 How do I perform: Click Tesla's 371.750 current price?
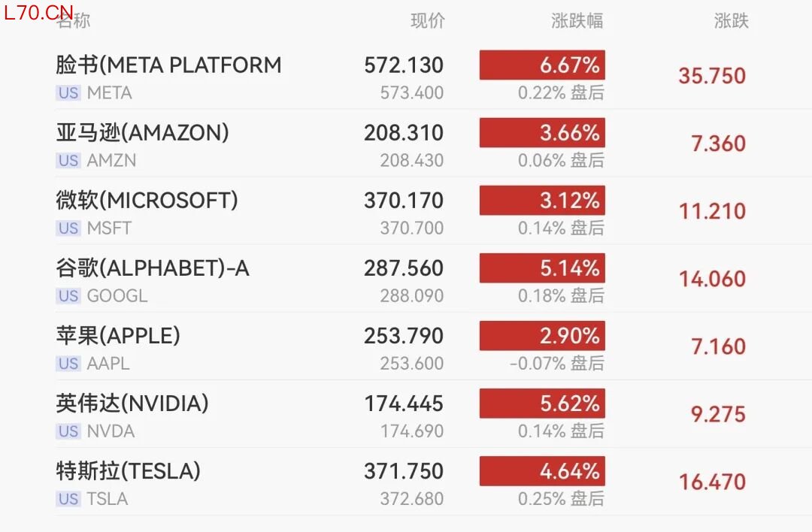[x=404, y=471]
